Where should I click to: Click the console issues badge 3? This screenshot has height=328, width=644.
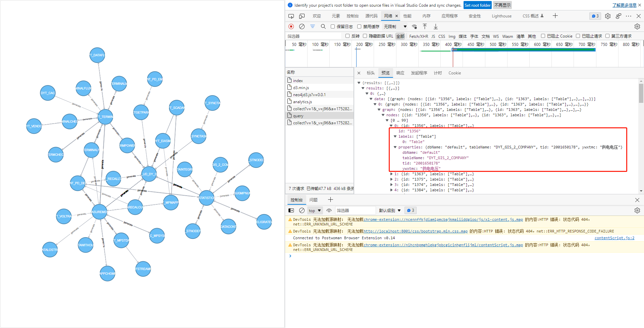(x=411, y=210)
